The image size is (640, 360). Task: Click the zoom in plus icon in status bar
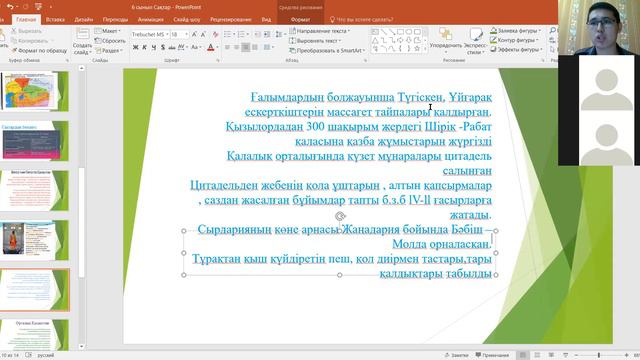click(x=627, y=355)
